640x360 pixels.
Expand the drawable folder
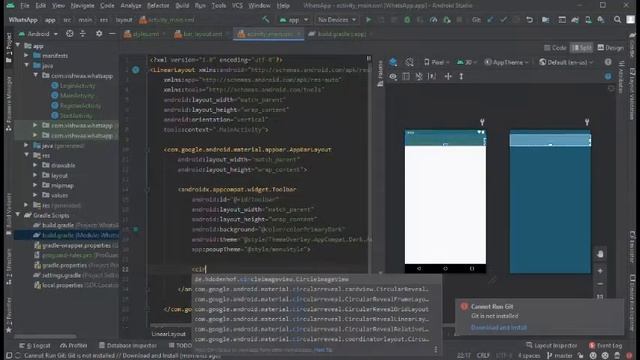pyautogui.click(x=35, y=165)
